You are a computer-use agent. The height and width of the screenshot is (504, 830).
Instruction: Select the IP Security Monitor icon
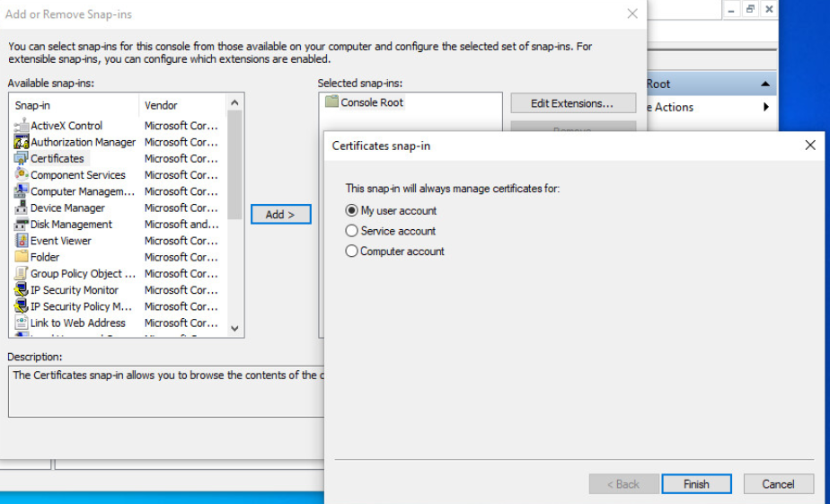point(22,289)
